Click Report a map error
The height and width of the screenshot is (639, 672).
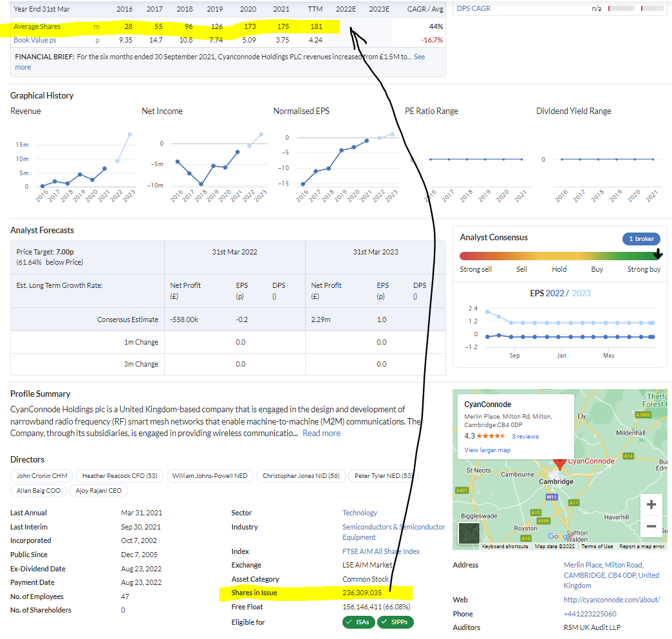(642, 546)
